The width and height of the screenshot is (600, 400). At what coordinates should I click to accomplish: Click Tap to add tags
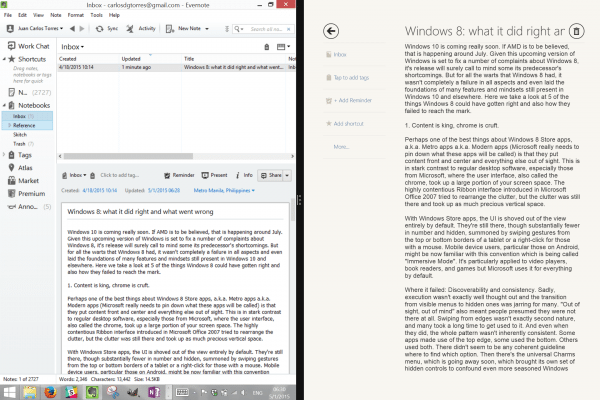347,77
